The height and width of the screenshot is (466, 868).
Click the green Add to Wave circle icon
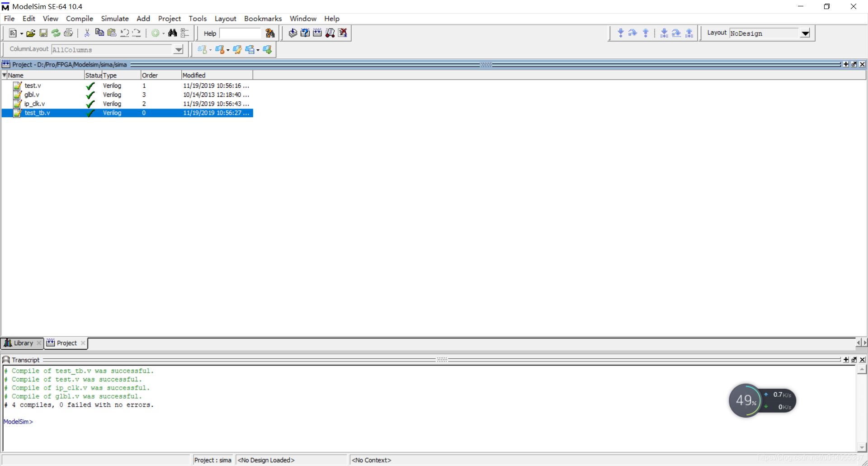pos(156,33)
